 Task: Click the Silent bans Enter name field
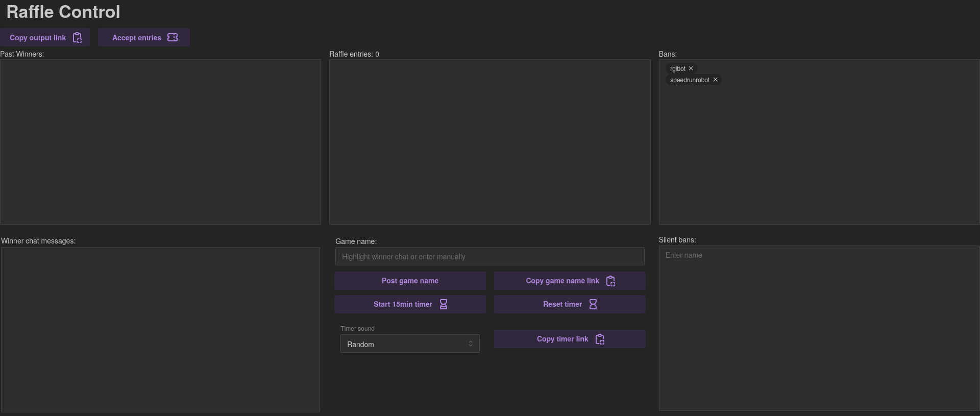[819, 255]
